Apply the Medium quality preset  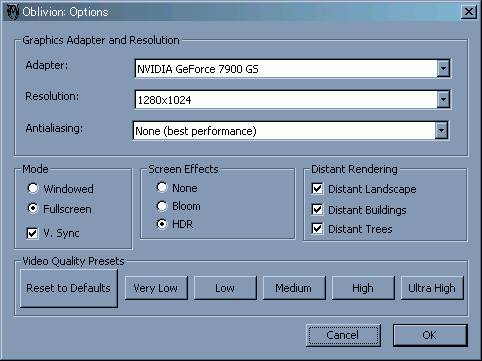point(294,288)
